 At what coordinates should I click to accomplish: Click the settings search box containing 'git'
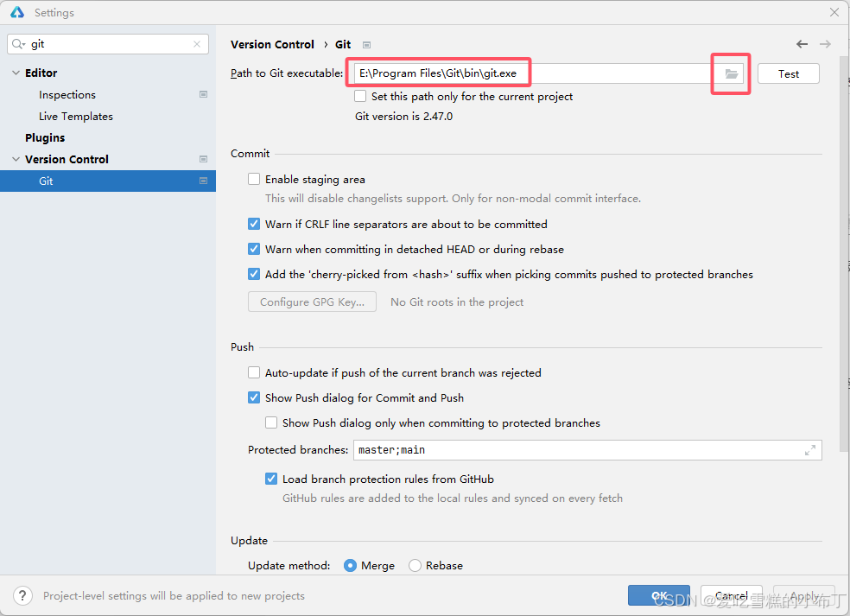click(x=108, y=44)
